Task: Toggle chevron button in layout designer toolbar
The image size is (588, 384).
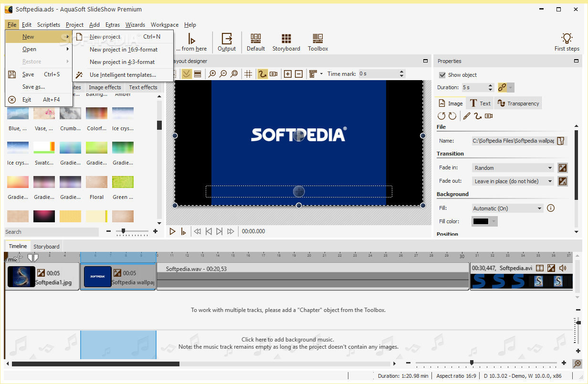Action: coord(186,74)
